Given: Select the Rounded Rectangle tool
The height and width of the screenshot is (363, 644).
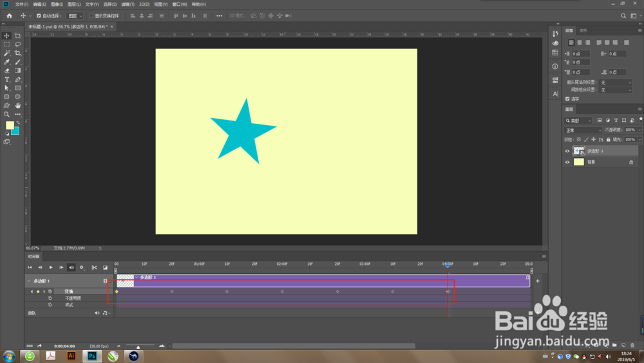Looking at the screenshot, I should tap(6, 97).
